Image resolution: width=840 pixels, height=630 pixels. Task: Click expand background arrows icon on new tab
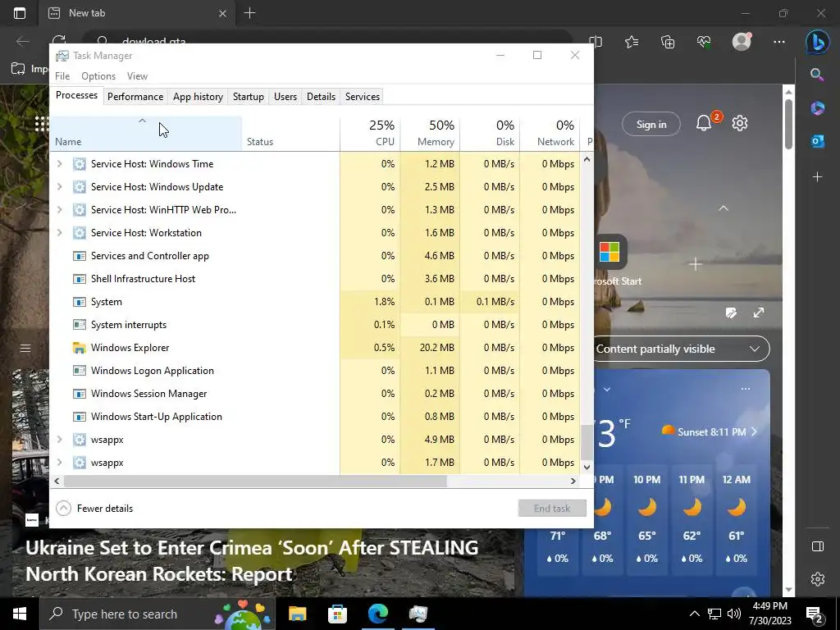(759, 313)
